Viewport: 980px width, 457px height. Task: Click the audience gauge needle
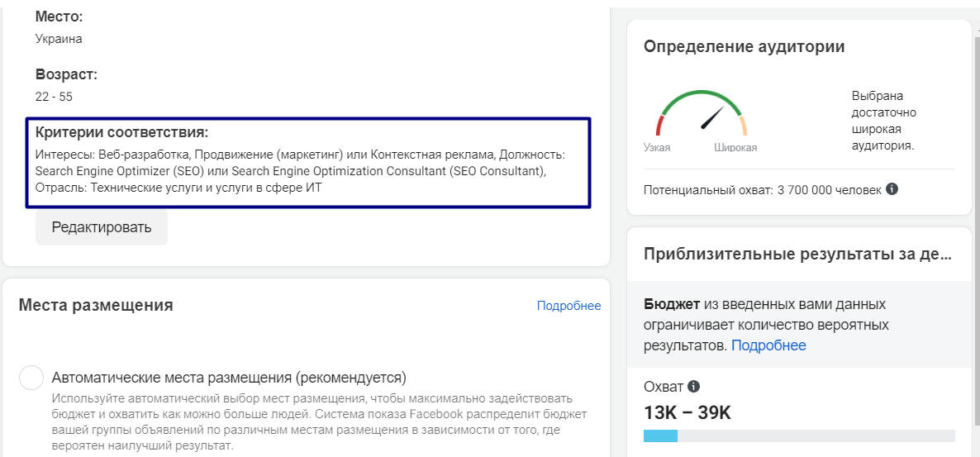click(712, 117)
